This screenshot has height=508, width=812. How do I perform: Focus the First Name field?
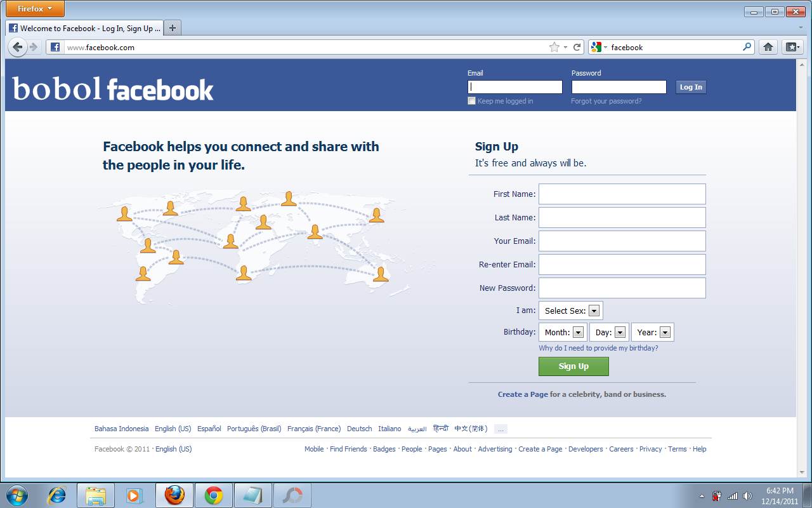click(622, 194)
